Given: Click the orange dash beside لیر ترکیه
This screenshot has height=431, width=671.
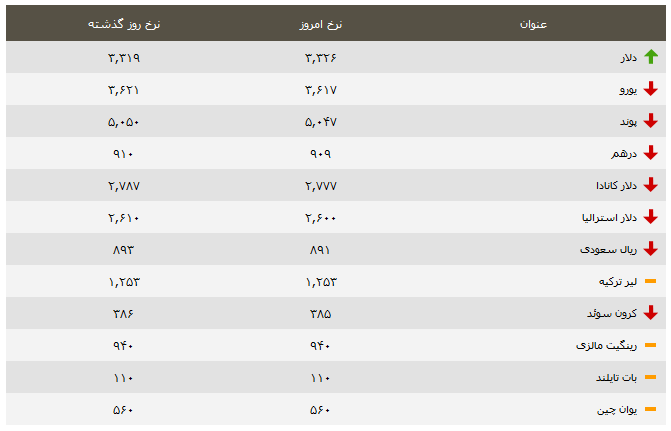Looking at the screenshot, I should (x=650, y=281).
